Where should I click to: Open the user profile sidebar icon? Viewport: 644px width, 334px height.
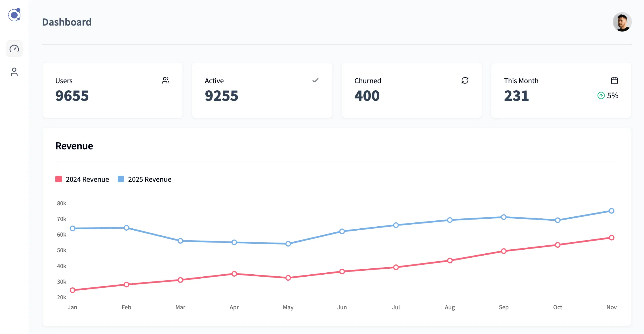(x=14, y=72)
